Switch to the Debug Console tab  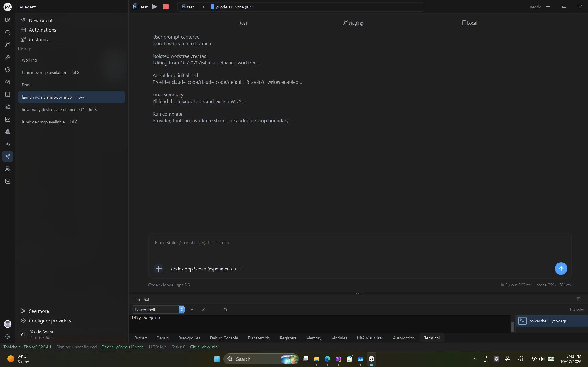tap(224, 338)
